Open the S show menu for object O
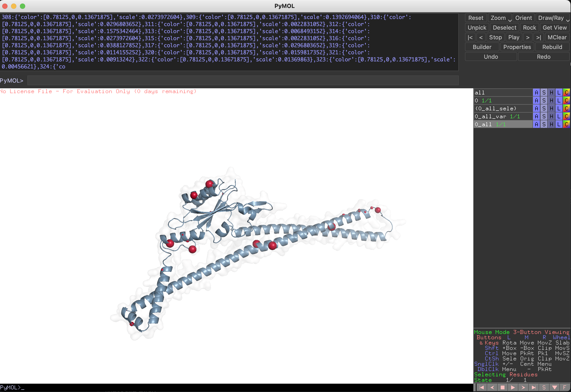 pos(544,100)
